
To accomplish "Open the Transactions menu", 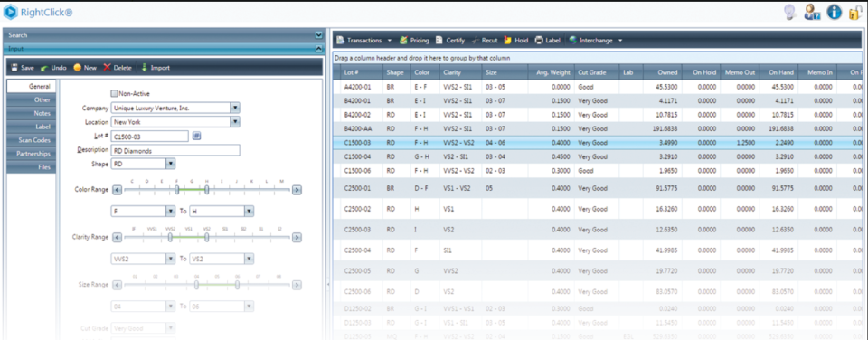I will coord(363,41).
